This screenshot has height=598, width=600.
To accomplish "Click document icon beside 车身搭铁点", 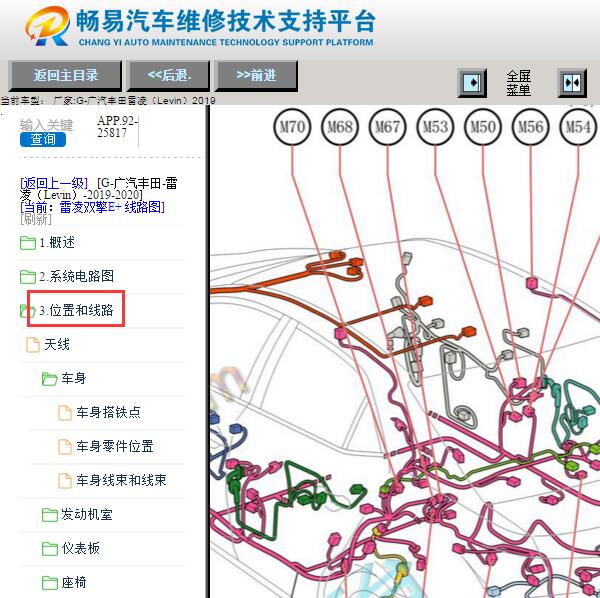I will pyautogui.click(x=65, y=412).
